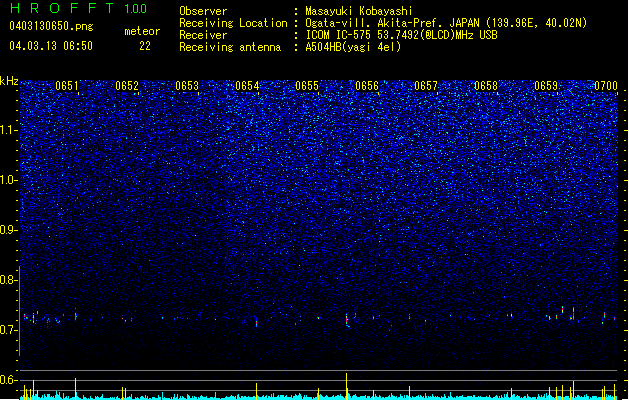This screenshot has width=629, height=400.
Task: Click the 0.7 kHz frequency axis label
Action: coord(8,330)
